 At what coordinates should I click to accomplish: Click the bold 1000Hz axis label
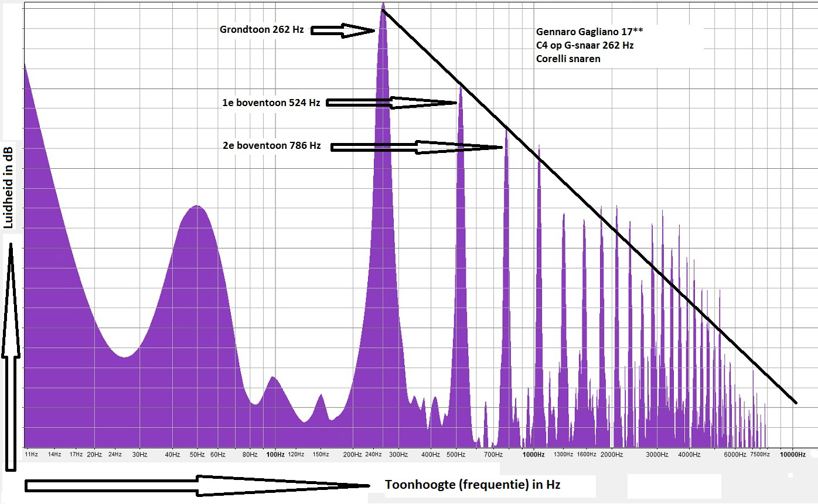point(533,454)
